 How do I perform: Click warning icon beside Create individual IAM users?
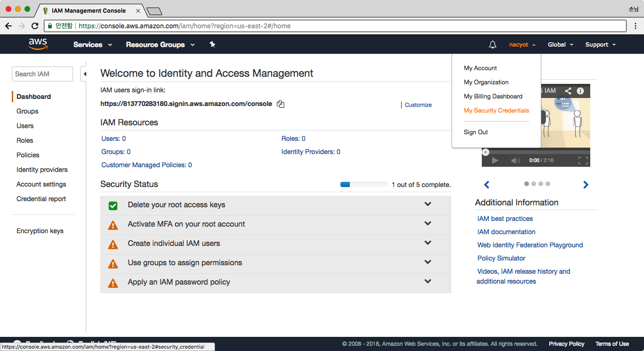coord(113,244)
